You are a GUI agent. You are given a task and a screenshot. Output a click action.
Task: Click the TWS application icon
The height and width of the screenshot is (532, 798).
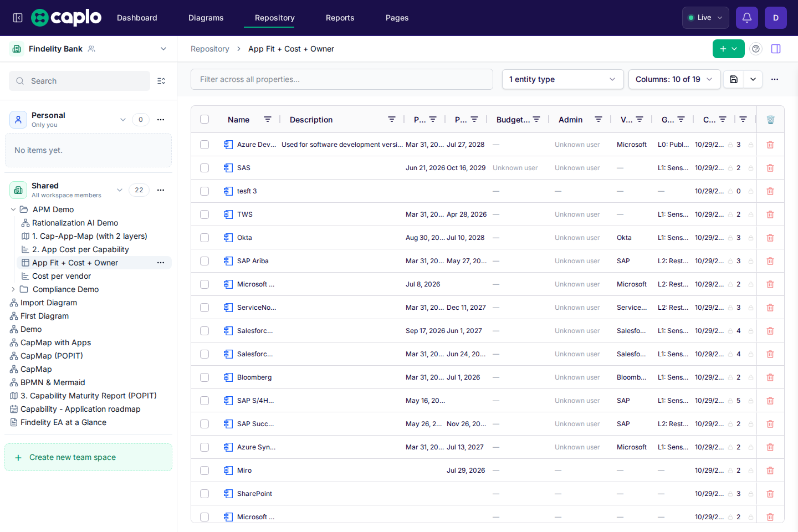pos(228,214)
